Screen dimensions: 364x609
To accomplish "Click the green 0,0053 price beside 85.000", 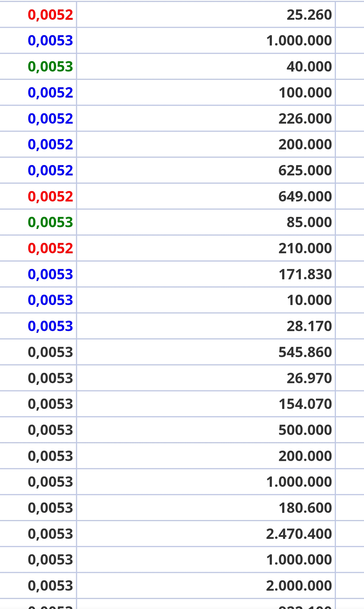I will click(x=50, y=222).
